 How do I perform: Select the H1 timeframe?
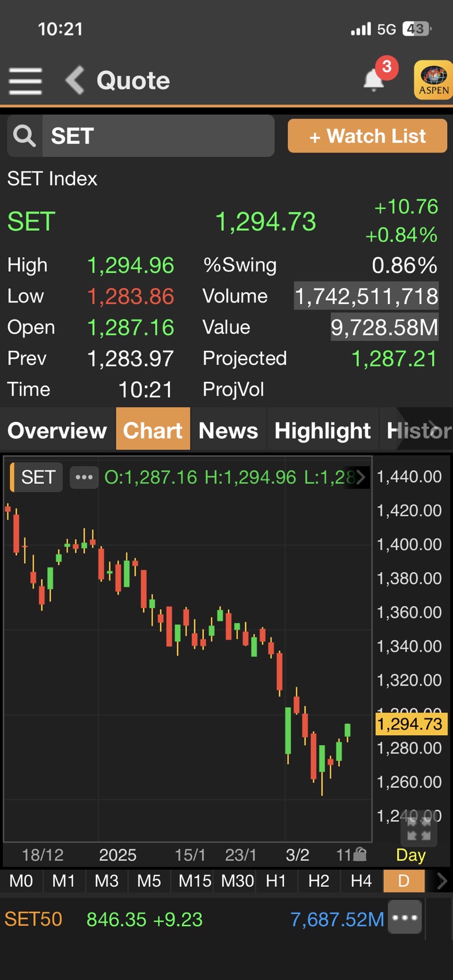click(x=276, y=881)
